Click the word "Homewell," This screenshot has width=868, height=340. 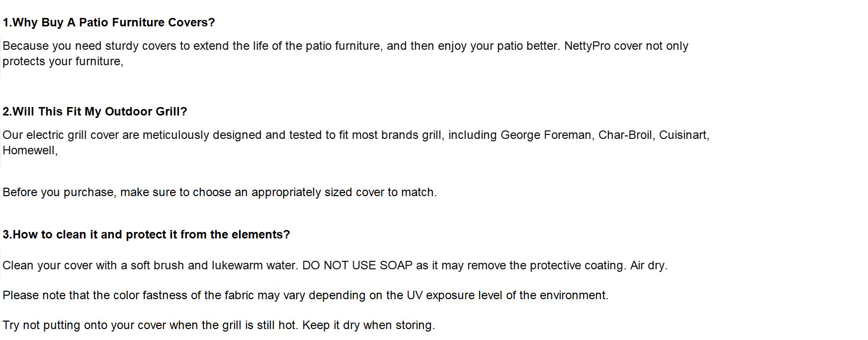click(x=30, y=150)
